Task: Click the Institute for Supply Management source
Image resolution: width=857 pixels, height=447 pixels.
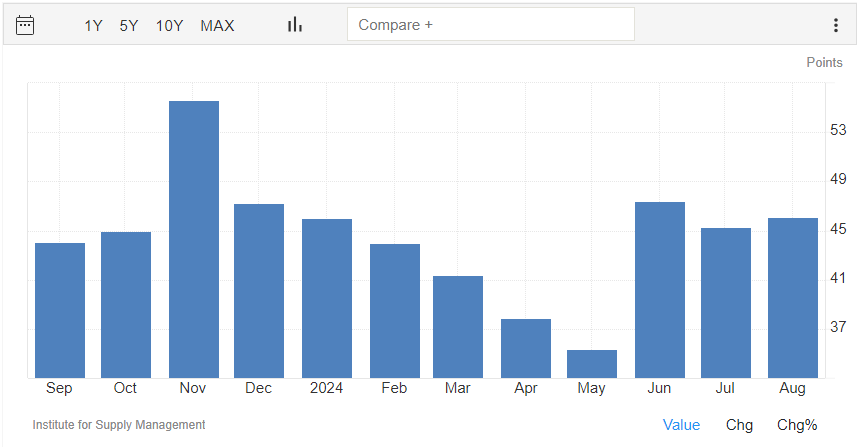Action: [x=119, y=425]
